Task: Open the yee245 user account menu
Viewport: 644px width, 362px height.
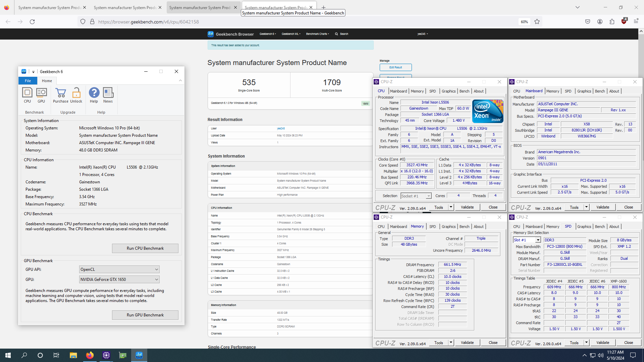Action: click(423, 34)
